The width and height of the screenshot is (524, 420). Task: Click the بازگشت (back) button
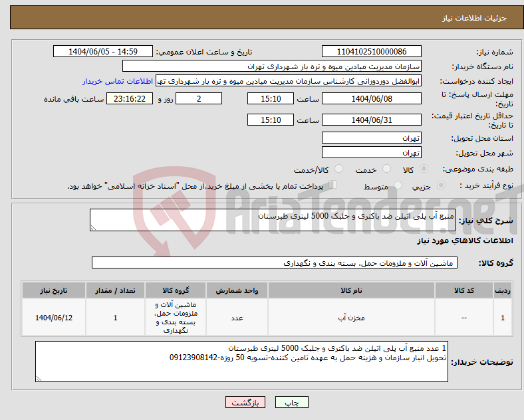[245, 403]
